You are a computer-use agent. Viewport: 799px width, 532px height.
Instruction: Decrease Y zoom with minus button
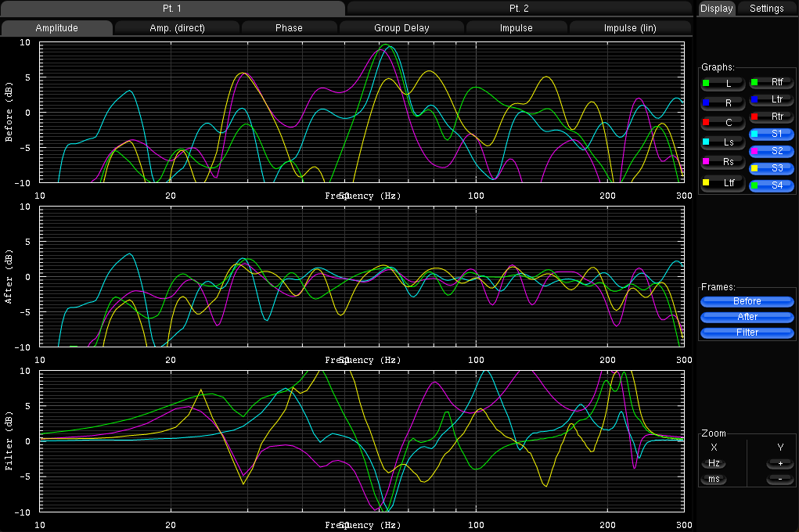pos(780,479)
